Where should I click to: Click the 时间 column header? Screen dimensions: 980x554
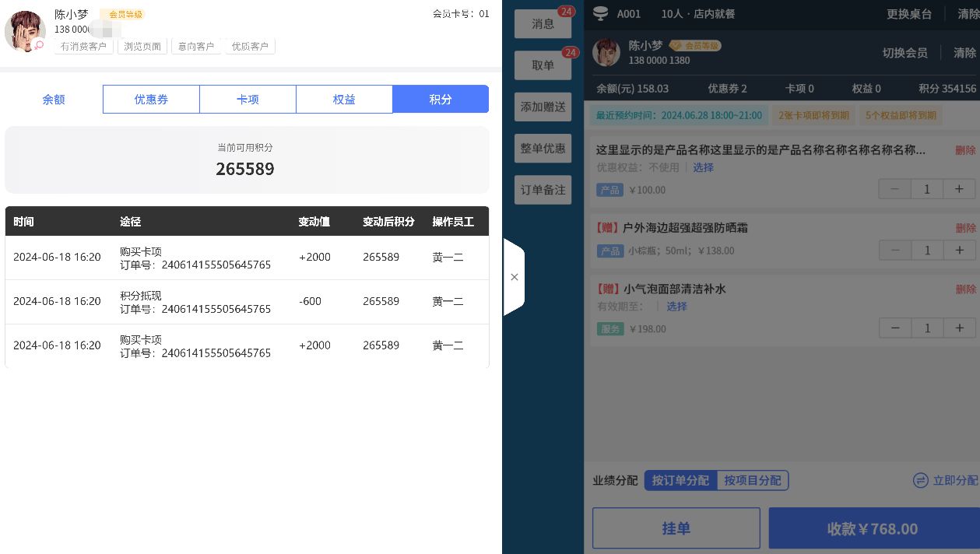(23, 222)
